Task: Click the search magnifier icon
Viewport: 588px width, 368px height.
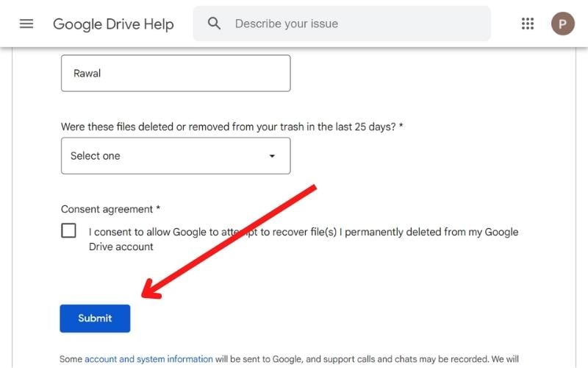Action: click(214, 24)
